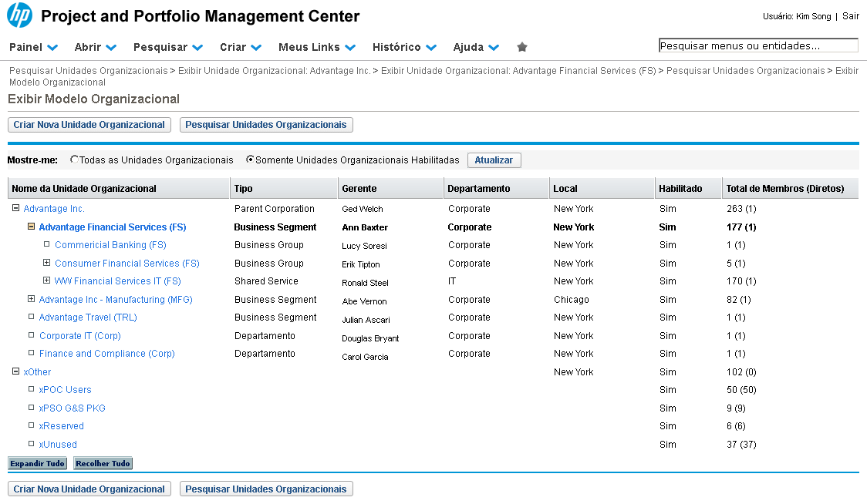Focus the Pesquisar menus ou entidades field
Screen dimensions: 867x504
point(757,46)
